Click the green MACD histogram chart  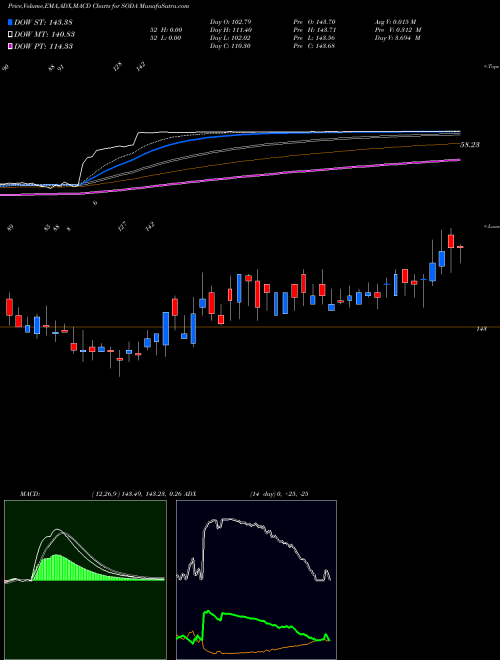click(x=85, y=580)
